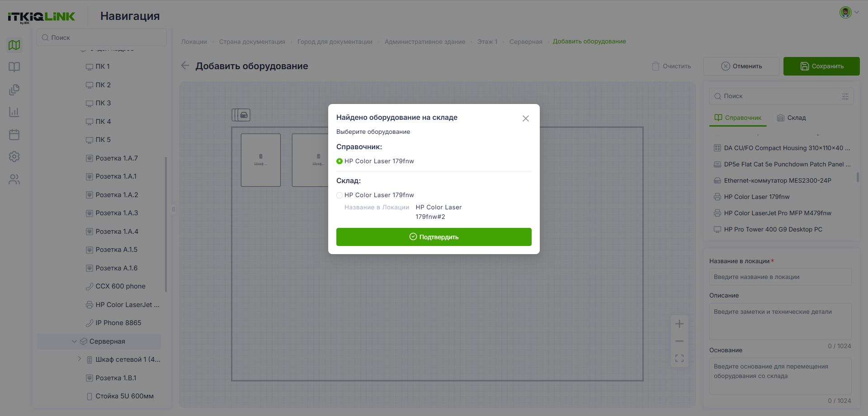Open the user avatar dropdown menu
This screenshot has height=416, width=868.
pyautogui.click(x=849, y=12)
